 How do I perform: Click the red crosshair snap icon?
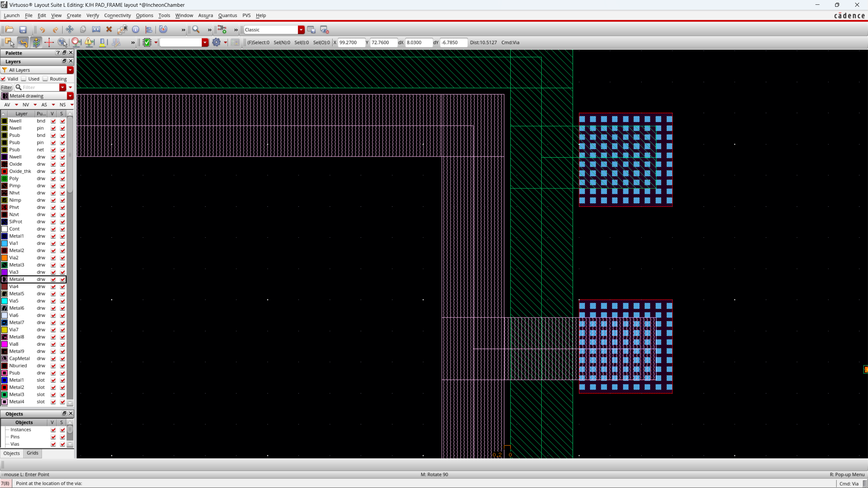coord(49,42)
